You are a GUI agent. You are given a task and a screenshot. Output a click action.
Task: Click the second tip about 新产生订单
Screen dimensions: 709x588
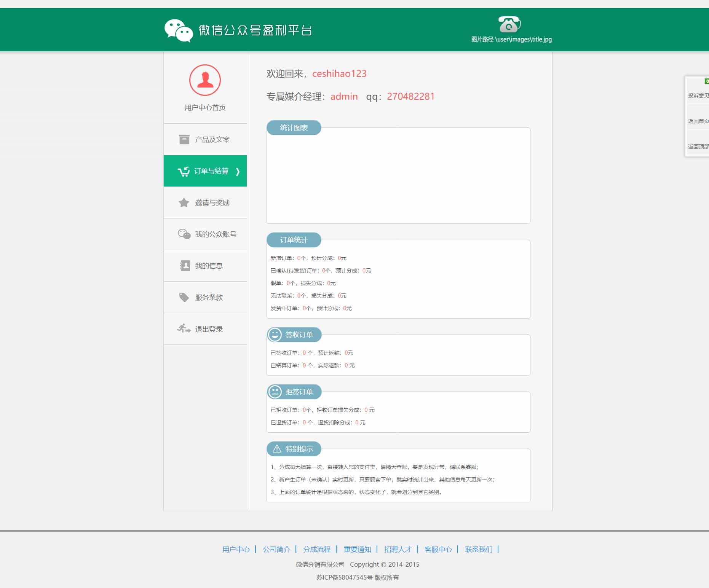383,480
